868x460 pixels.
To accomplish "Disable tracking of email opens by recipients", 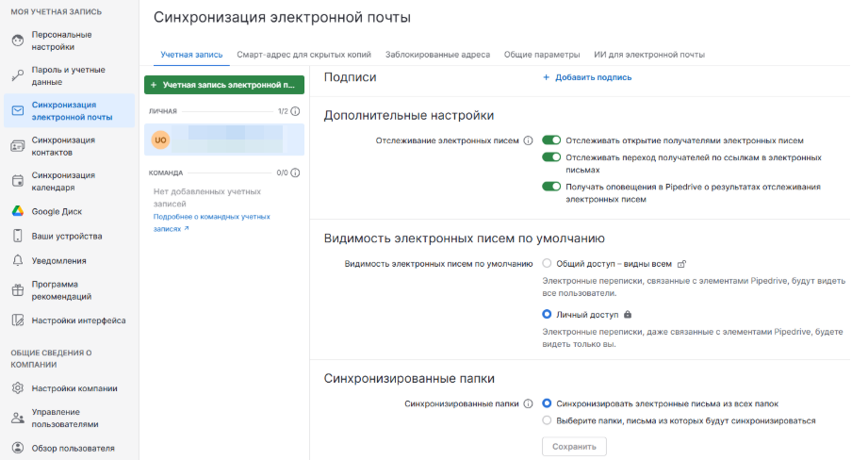I will point(551,140).
